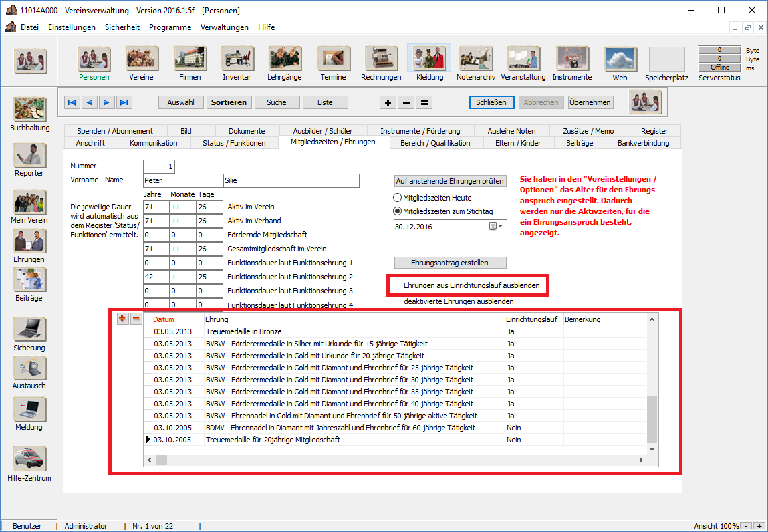Click the Vorname field containing Peter
The width and height of the screenshot is (768, 532).
click(182, 180)
